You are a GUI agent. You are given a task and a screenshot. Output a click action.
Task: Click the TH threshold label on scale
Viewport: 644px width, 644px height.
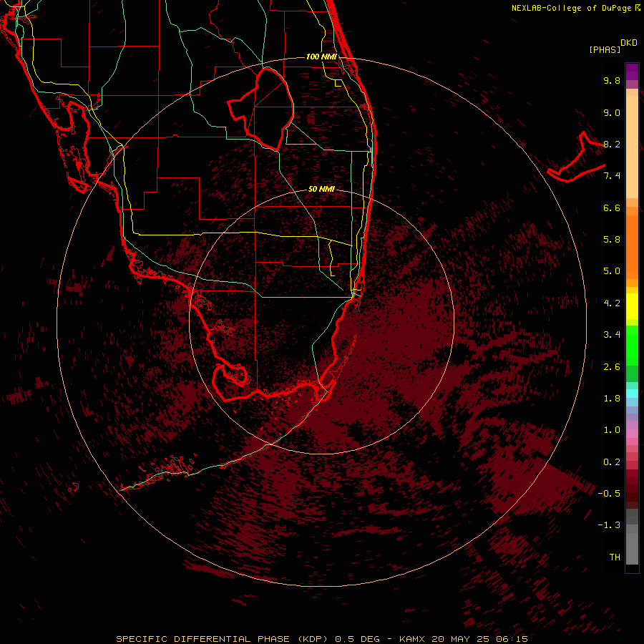615,557
